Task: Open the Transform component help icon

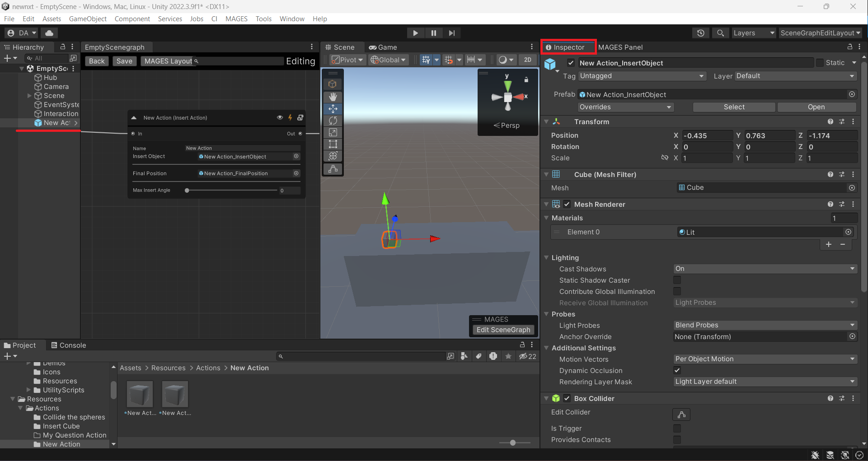Action: click(830, 121)
